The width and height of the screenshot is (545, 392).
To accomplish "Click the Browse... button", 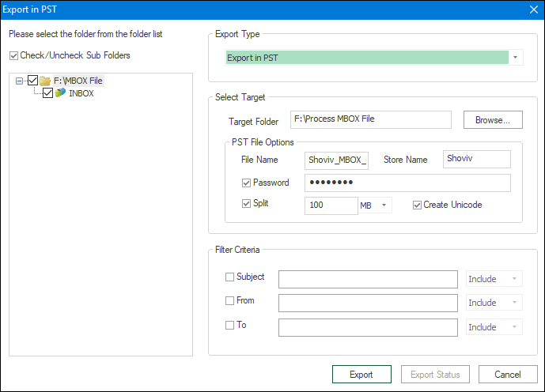I will pyautogui.click(x=493, y=120).
